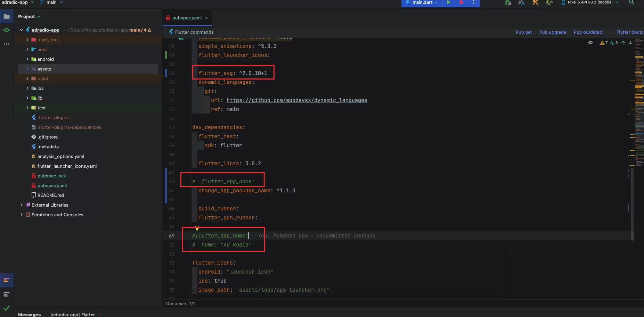Viewport: 644px width, 317px height.
Task: Click the typo indicator showing 3
Action: click(x=614, y=43)
